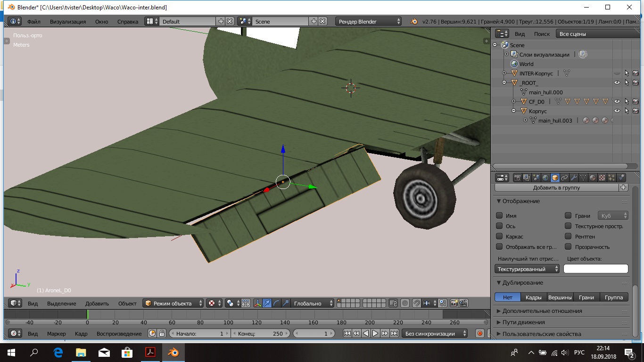Image resolution: width=644 pixels, height=362 pixels.
Task: Select the Вершины duplication option
Action: coord(560,297)
